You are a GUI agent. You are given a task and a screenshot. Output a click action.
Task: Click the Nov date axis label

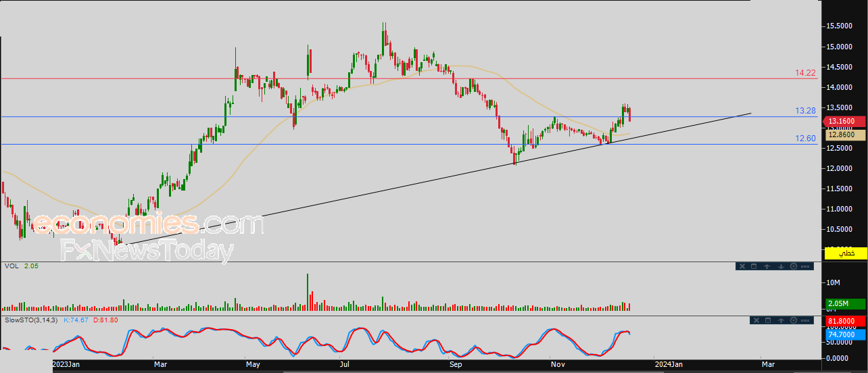click(558, 365)
